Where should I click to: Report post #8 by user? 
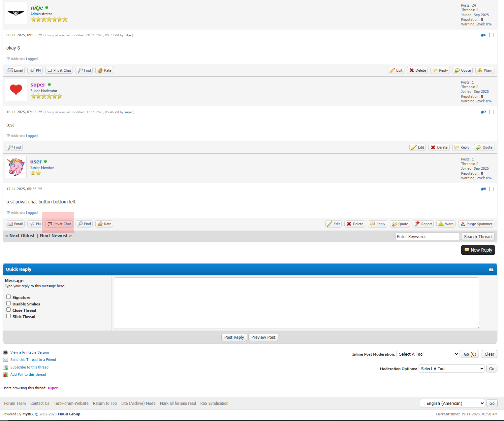point(423,224)
